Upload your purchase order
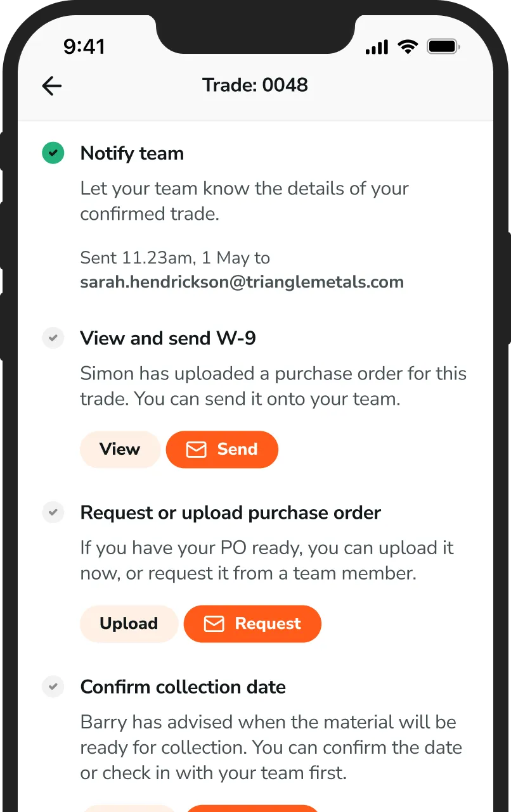 pos(129,624)
